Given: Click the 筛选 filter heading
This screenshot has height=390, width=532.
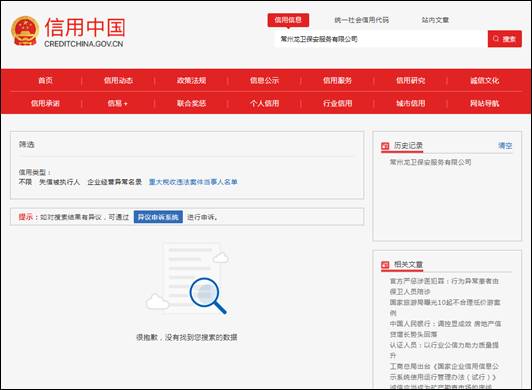Looking at the screenshot, I should [26, 145].
